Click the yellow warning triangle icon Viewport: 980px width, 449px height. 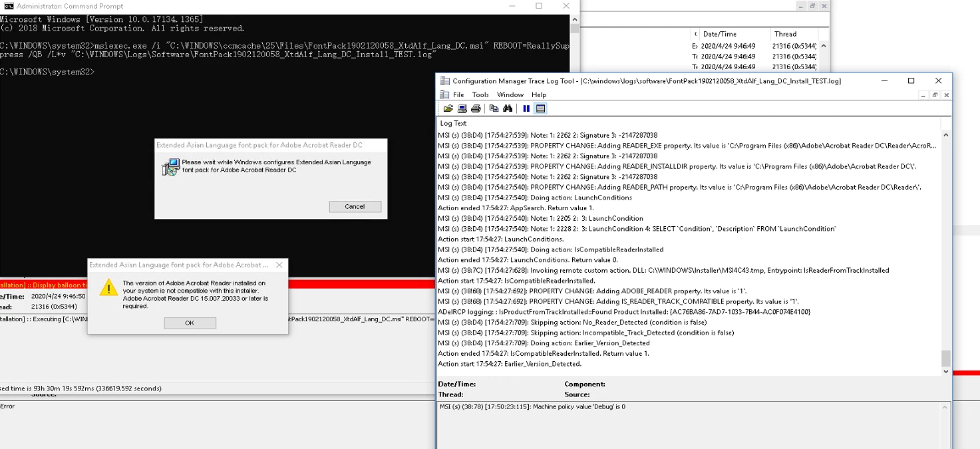pos(108,287)
